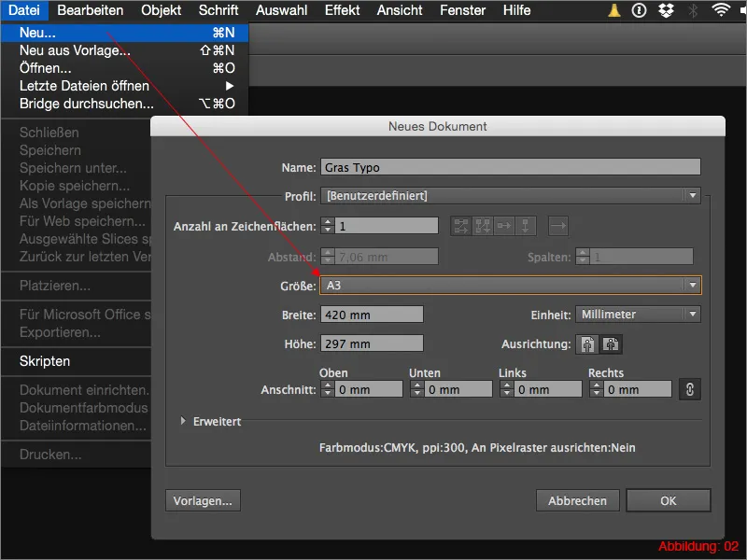
Task: Open the Skripten submenu entry
Action: (x=77, y=361)
